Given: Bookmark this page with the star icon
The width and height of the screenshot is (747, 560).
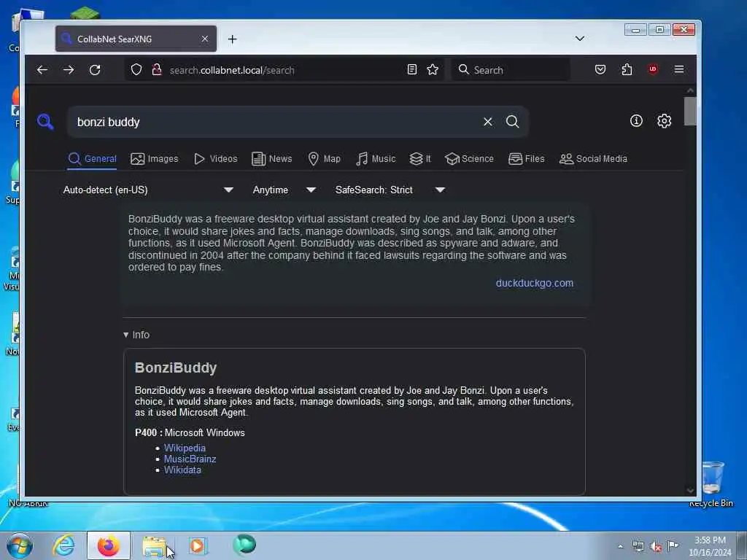Looking at the screenshot, I should click(x=433, y=69).
